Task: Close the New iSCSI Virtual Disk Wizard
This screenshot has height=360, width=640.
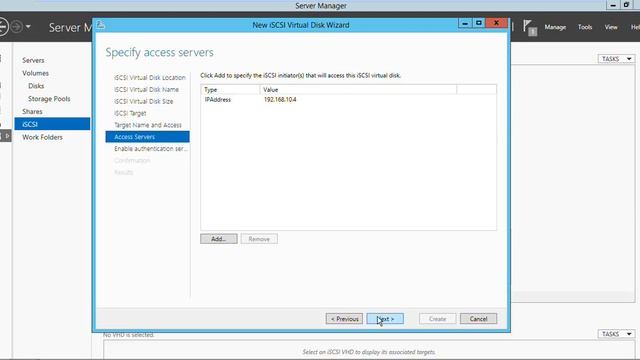Action: tap(496, 23)
